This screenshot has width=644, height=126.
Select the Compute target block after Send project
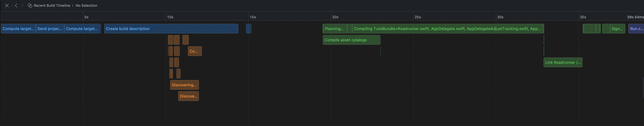click(82, 29)
